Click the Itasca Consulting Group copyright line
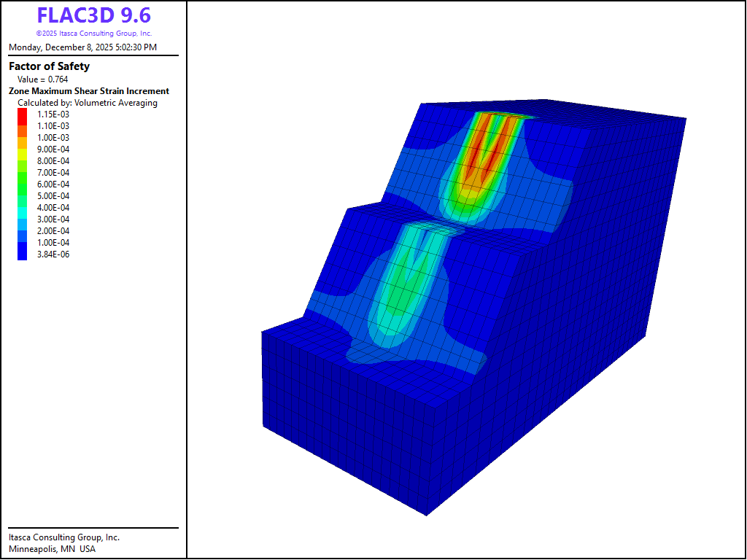 tap(93, 34)
